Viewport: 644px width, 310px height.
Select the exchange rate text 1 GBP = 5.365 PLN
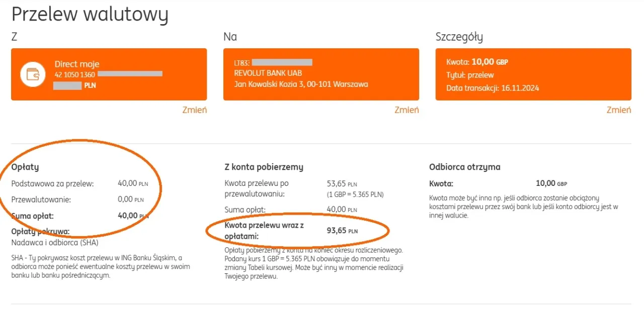[x=356, y=193]
